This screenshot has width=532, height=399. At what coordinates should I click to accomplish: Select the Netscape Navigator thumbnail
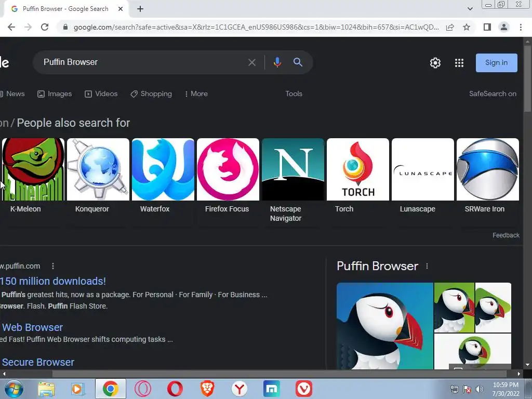(293, 169)
